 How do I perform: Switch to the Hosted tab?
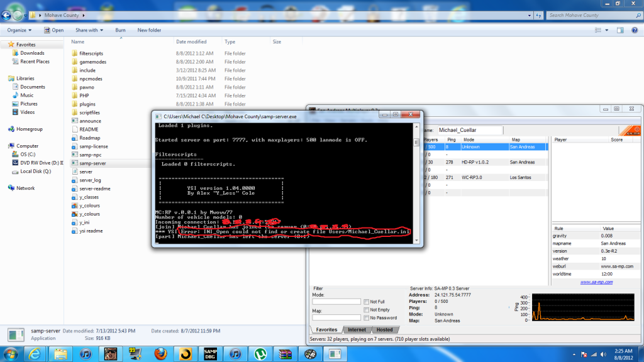coord(384,329)
